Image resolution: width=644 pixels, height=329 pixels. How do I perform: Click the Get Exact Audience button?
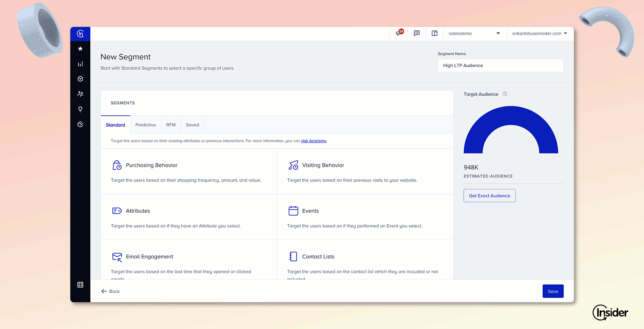[x=489, y=196]
